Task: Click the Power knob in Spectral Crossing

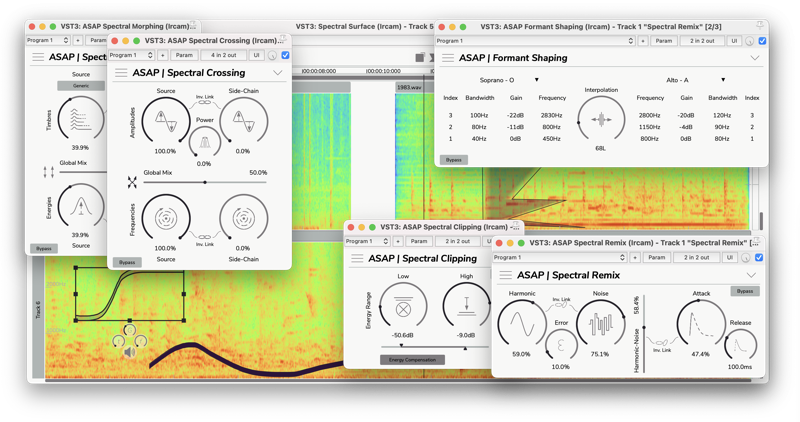Action: tap(205, 142)
